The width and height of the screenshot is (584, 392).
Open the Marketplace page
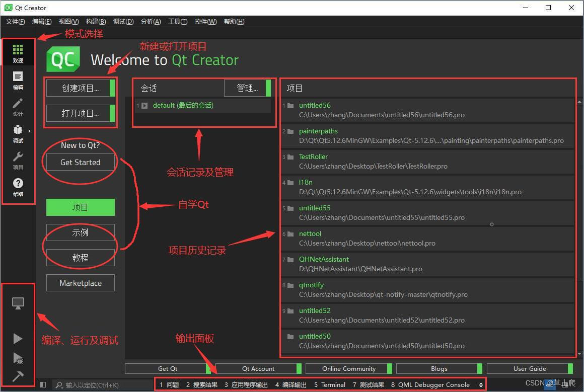click(81, 283)
